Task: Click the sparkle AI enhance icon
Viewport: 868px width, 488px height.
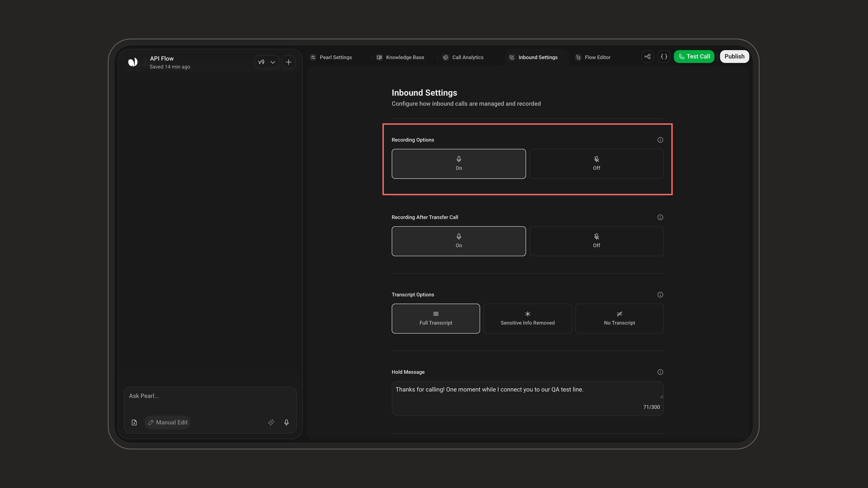Action: (271, 422)
